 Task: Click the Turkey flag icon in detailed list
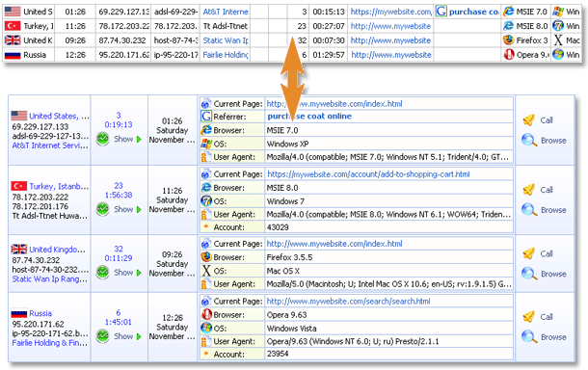18,186
